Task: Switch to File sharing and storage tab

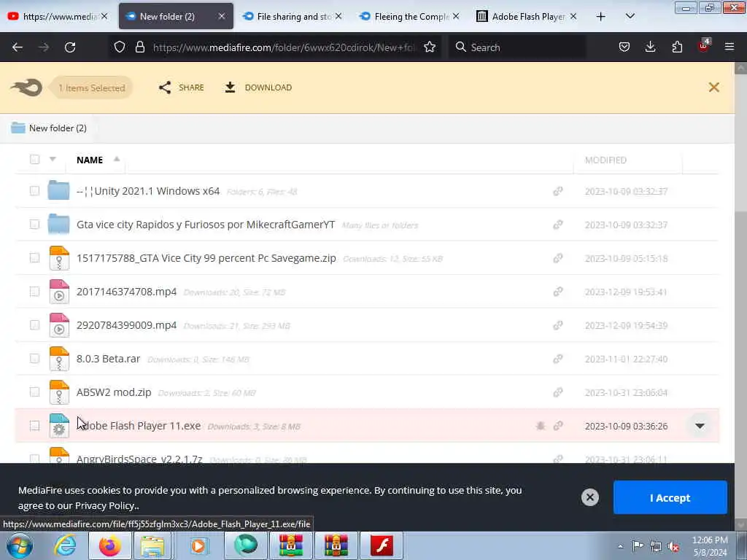Action: coord(293,16)
